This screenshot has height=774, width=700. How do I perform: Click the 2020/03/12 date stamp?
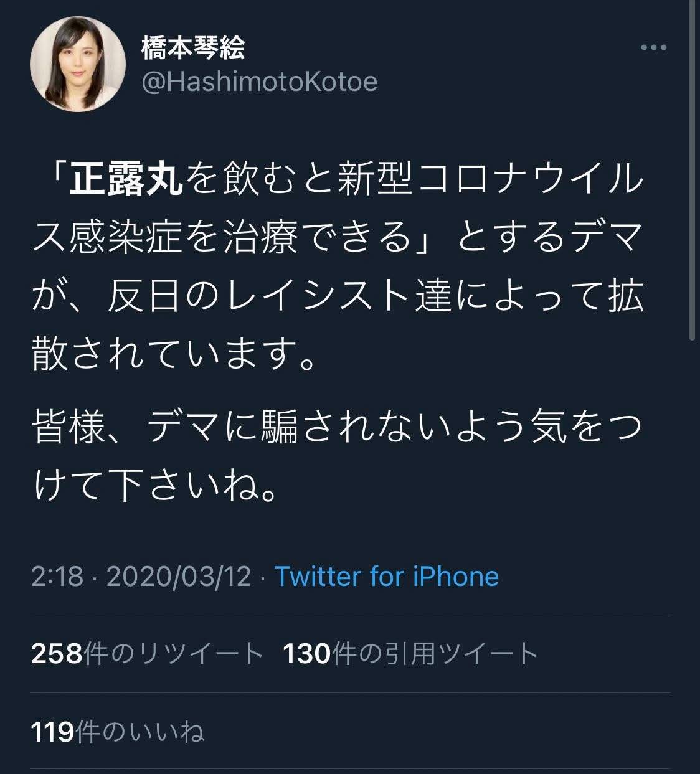click(x=179, y=577)
